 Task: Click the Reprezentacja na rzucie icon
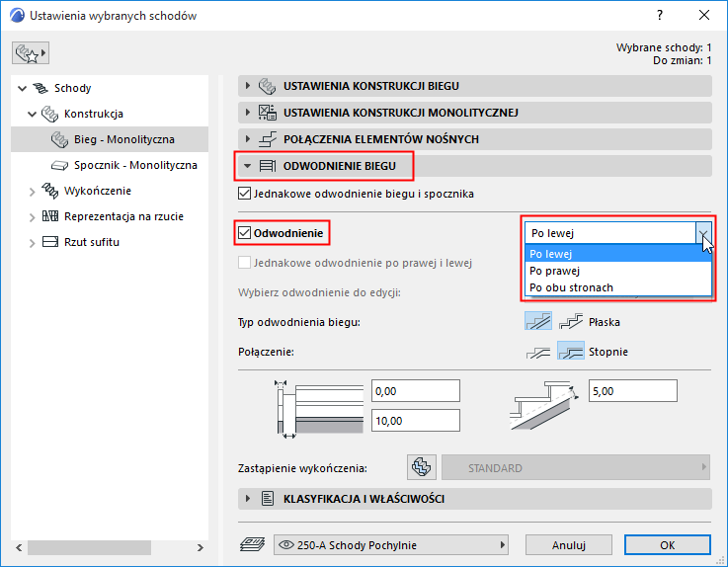click(x=50, y=216)
